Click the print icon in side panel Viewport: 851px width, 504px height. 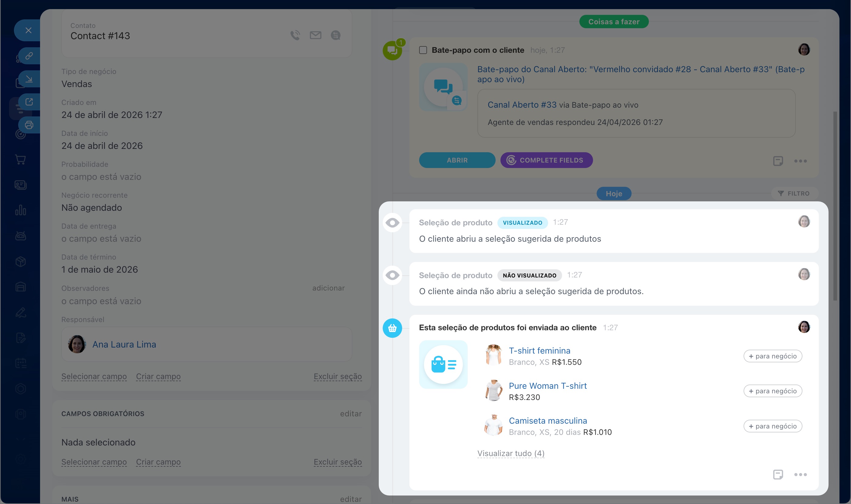(x=29, y=125)
